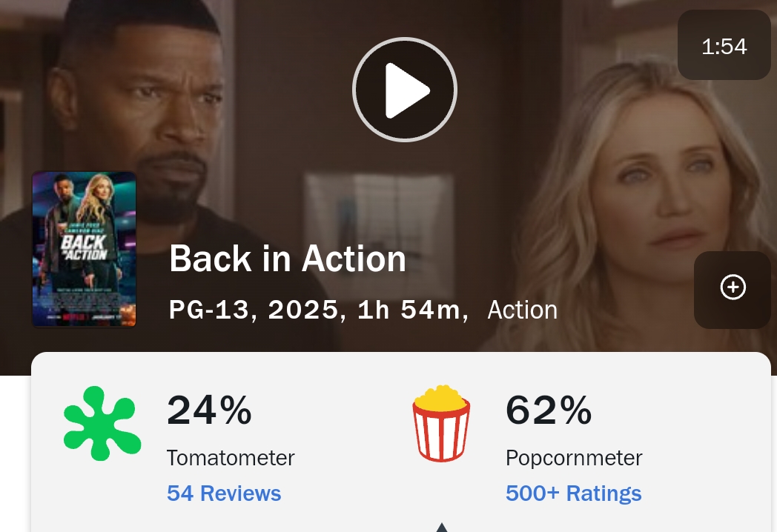Click the red popcorn bucket icon

tap(441, 423)
